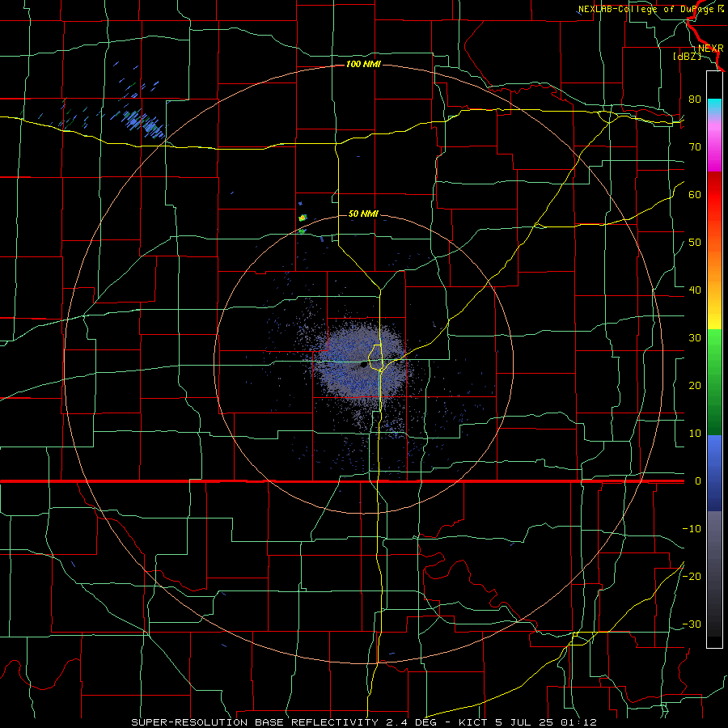The width and height of the screenshot is (728, 728).
Task: Click the '-30' value on the color scale
Action: pyautogui.click(x=692, y=624)
